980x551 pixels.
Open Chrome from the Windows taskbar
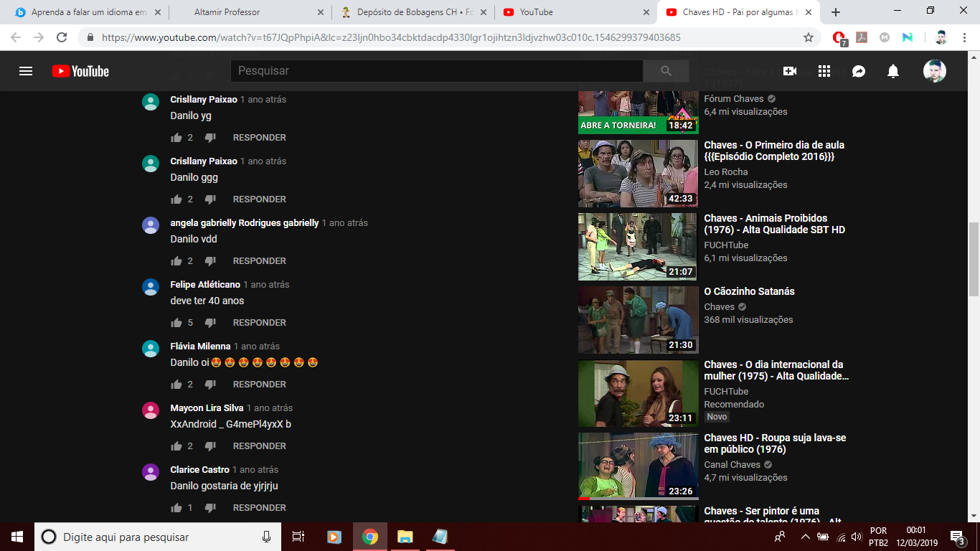[x=369, y=537]
